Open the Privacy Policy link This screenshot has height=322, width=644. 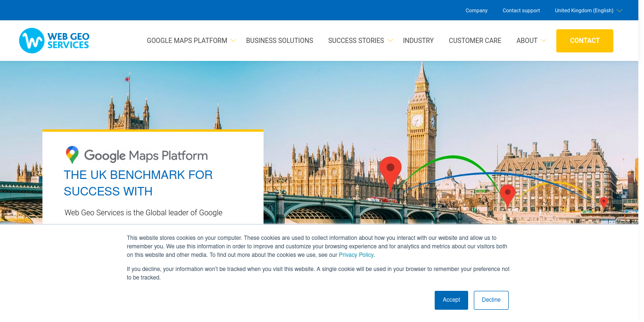(356, 254)
